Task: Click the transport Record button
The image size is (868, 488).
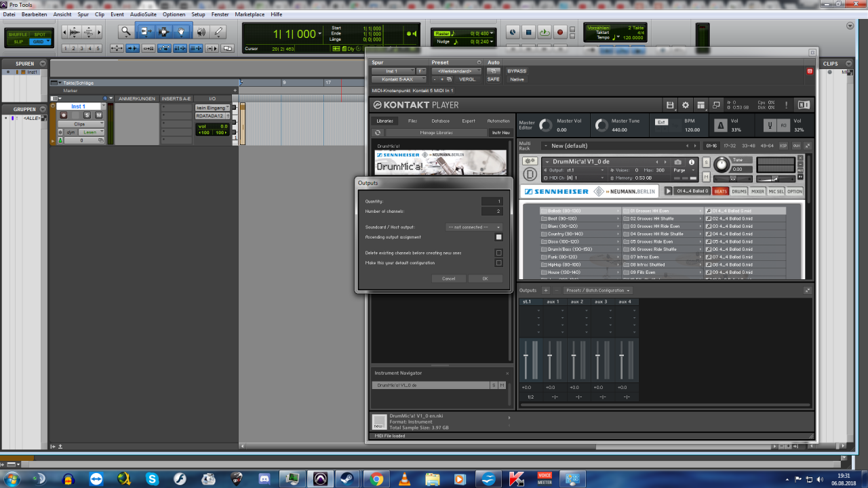Action: (x=560, y=32)
